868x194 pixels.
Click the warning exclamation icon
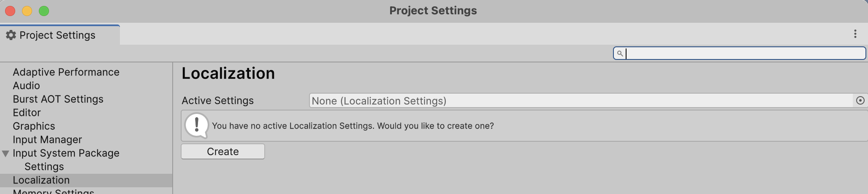pos(196,125)
